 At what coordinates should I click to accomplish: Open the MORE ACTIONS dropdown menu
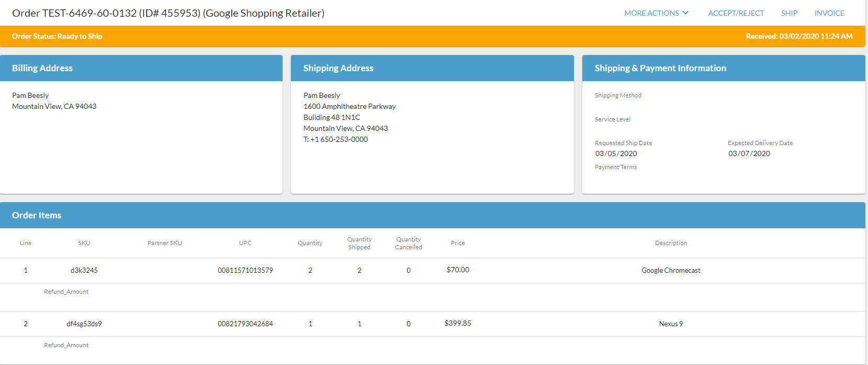tap(651, 13)
